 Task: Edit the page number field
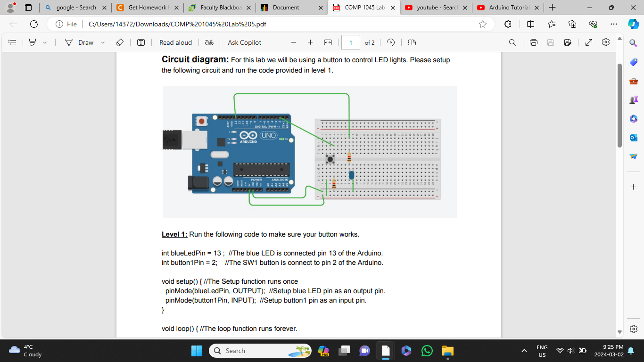[x=351, y=42]
